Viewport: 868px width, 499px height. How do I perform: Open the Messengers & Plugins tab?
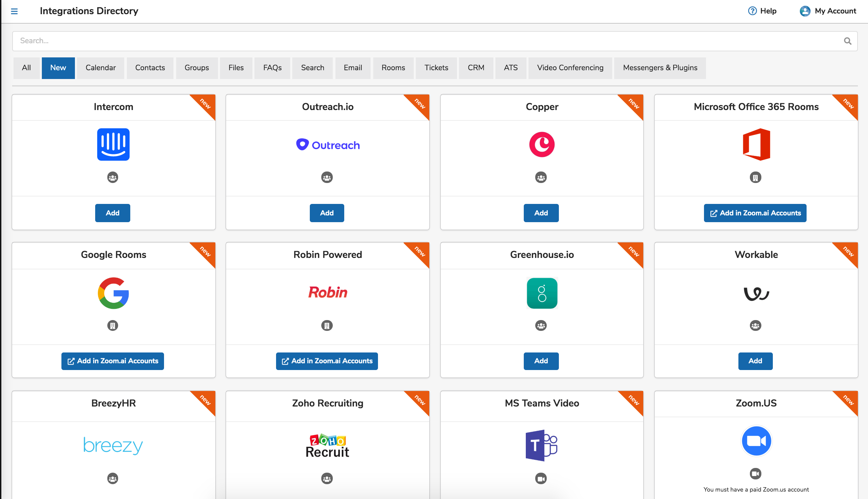click(x=660, y=68)
